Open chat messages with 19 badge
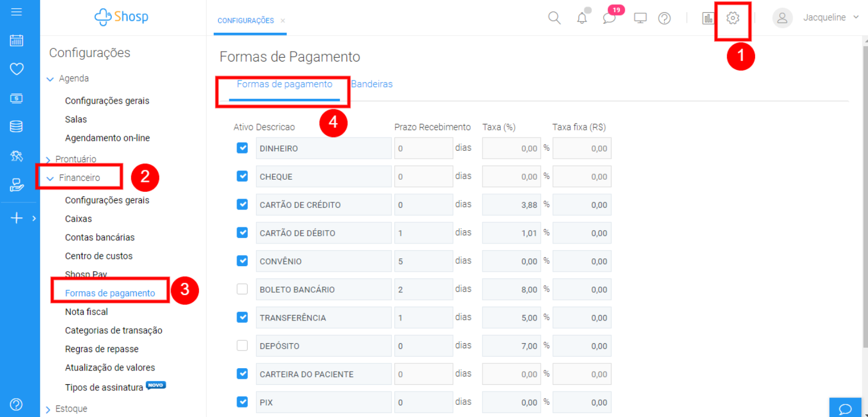The image size is (868, 417). click(x=609, y=18)
